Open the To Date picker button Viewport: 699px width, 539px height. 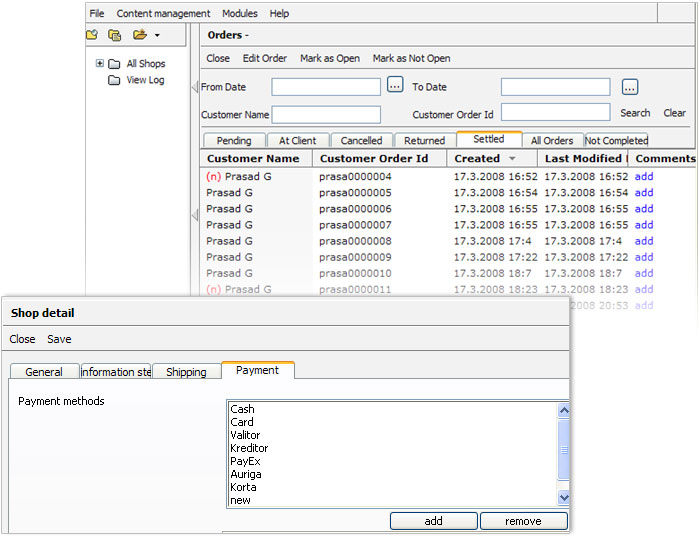point(629,87)
